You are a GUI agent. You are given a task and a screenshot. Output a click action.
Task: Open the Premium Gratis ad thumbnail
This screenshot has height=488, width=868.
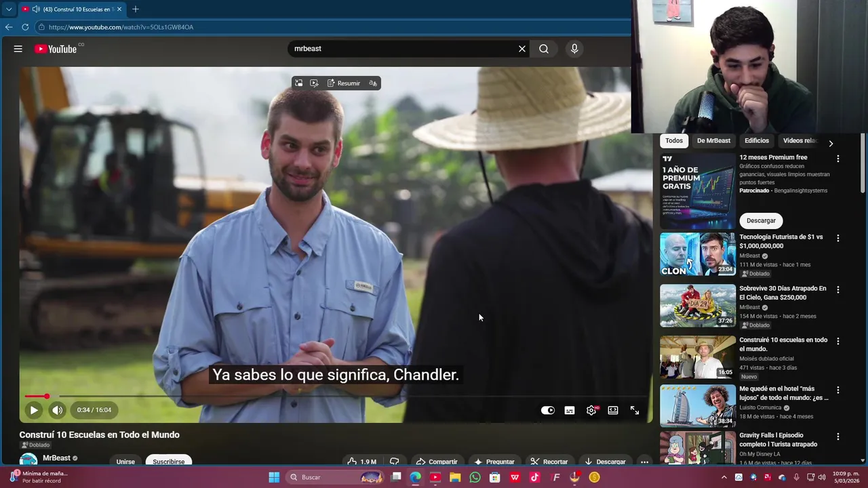[698, 192]
